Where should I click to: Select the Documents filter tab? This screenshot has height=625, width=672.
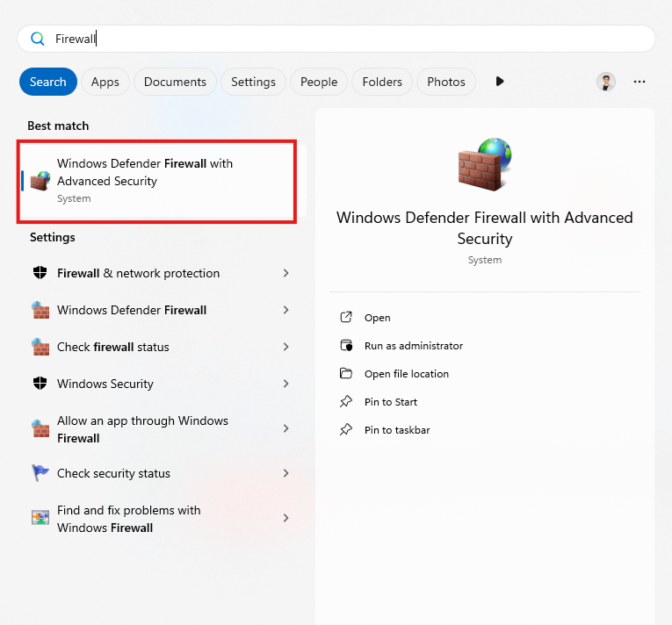pos(175,82)
